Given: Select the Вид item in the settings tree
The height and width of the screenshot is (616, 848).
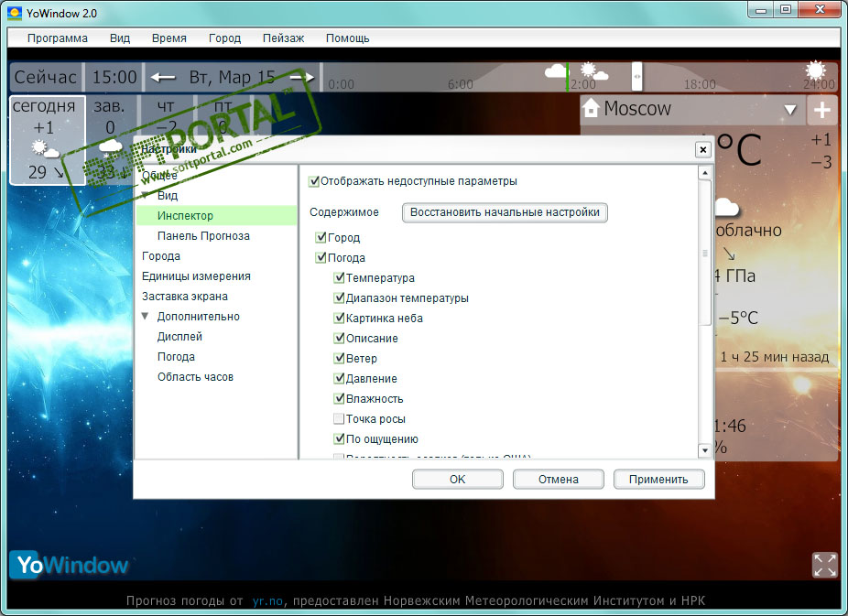Looking at the screenshot, I should tap(167, 195).
